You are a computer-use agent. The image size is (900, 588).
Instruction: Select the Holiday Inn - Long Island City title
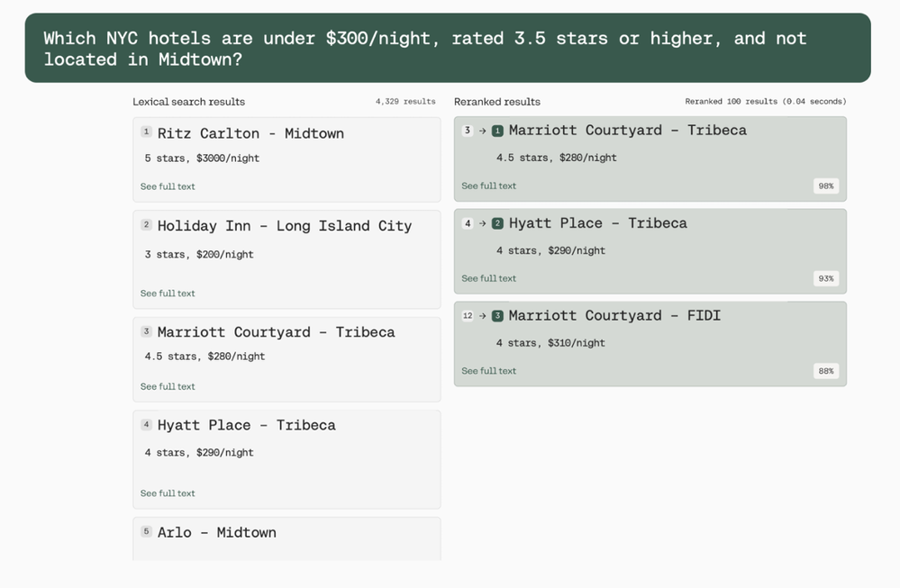click(285, 226)
